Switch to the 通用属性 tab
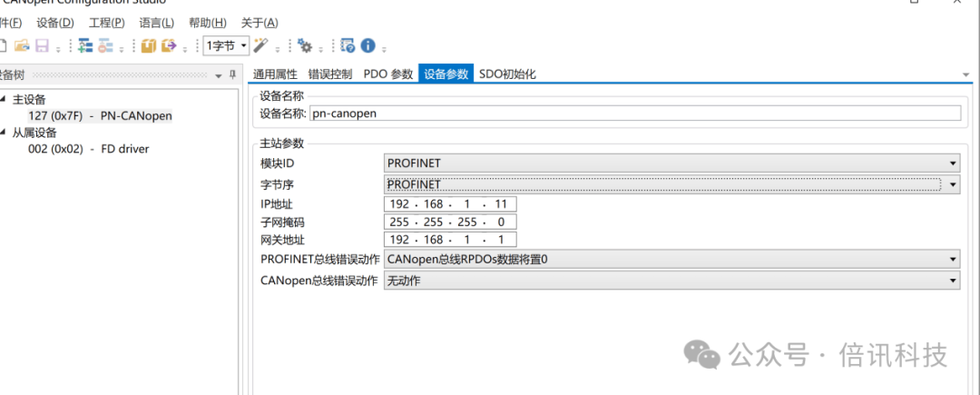 pyautogui.click(x=275, y=74)
